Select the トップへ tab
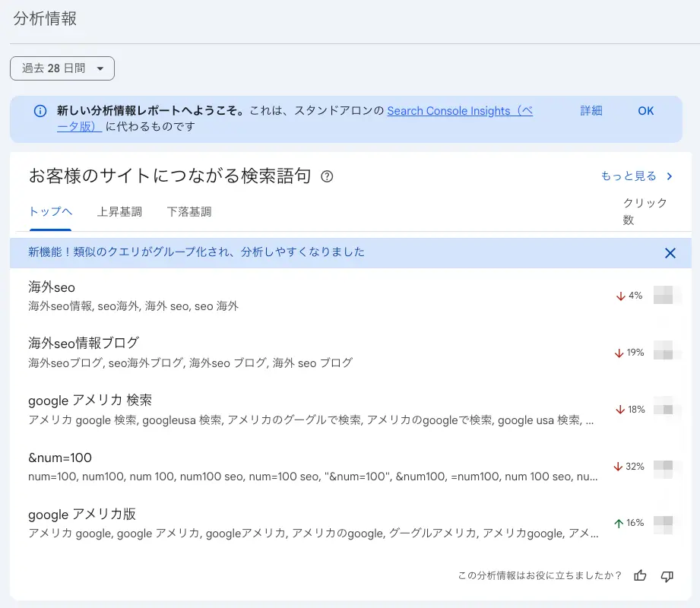This screenshot has width=700, height=608. coord(50,212)
